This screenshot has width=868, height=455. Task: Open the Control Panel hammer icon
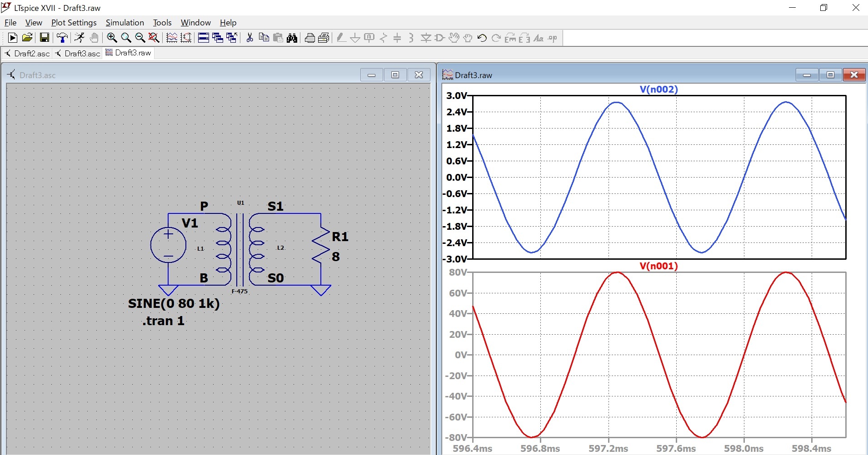pos(62,38)
